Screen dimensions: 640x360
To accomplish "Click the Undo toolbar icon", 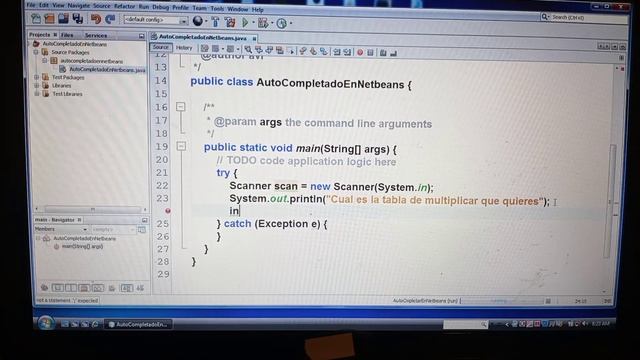I will pyautogui.click(x=96, y=19).
